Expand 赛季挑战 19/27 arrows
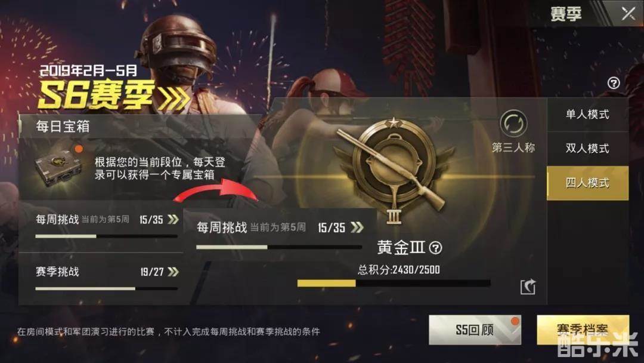The image size is (644, 363). coord(173,272)
